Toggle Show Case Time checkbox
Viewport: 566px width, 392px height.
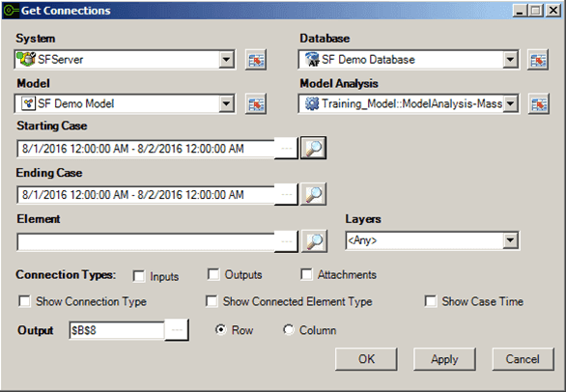(x=431, y=301)
